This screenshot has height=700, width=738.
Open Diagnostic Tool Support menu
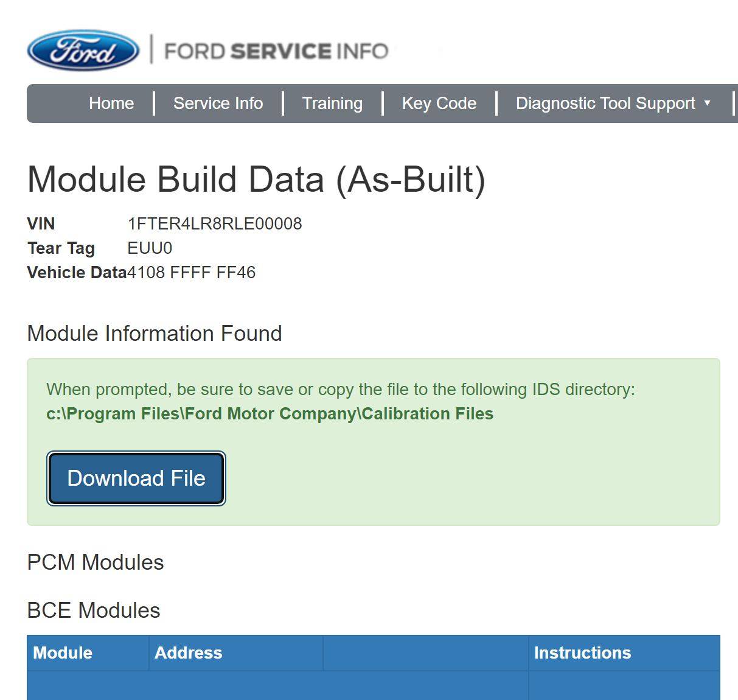[605, 103]
